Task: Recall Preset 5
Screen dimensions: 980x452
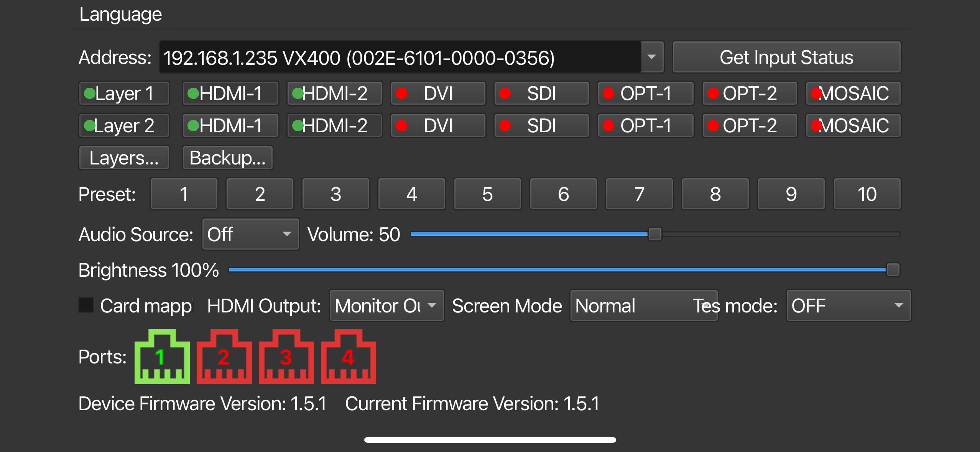Action: (x=487, y=194)
